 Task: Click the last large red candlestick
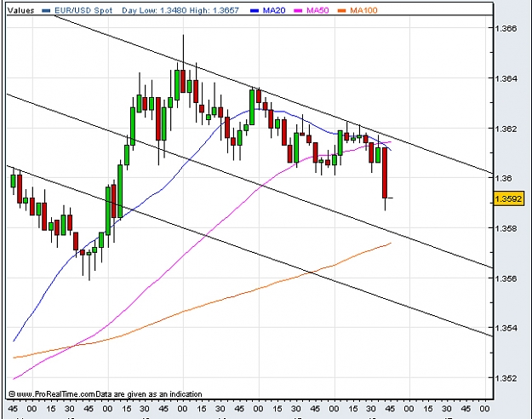[385, 173]
